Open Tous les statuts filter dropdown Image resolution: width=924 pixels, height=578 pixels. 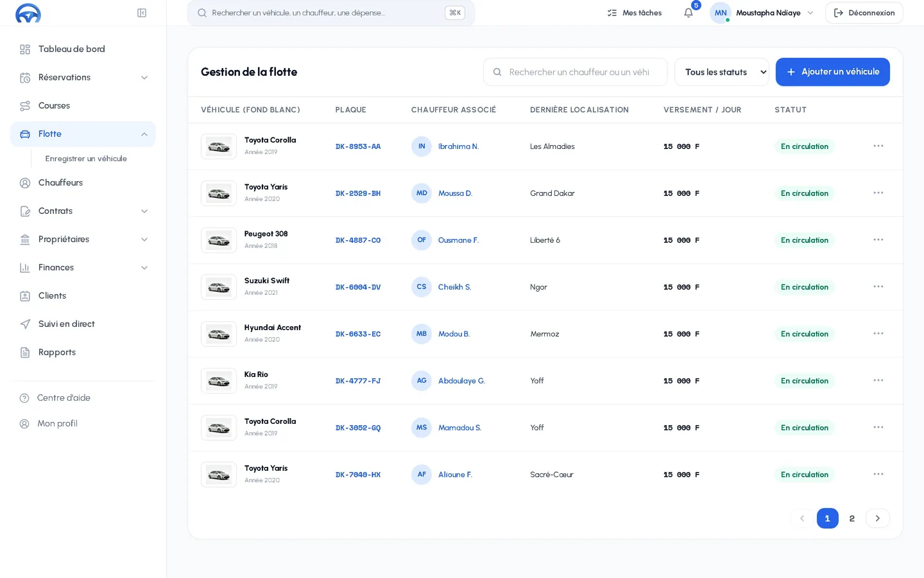pos(722,72)
